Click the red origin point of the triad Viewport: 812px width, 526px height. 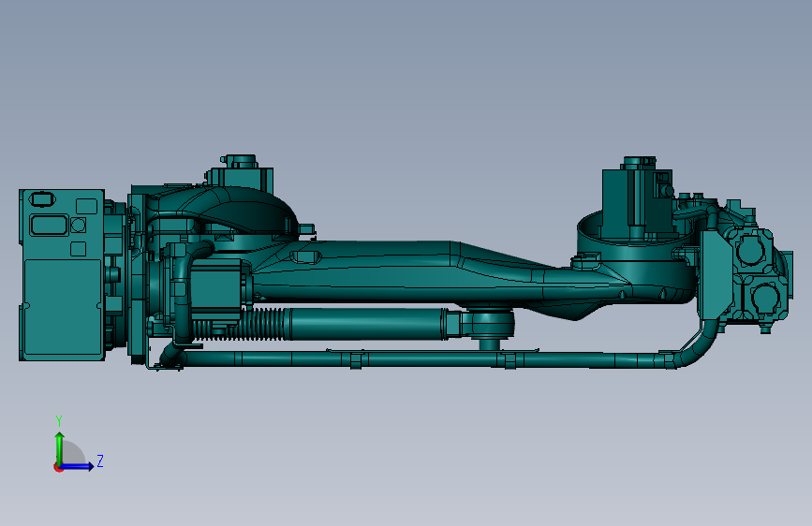pyautogui.click(x=58, y=467)
